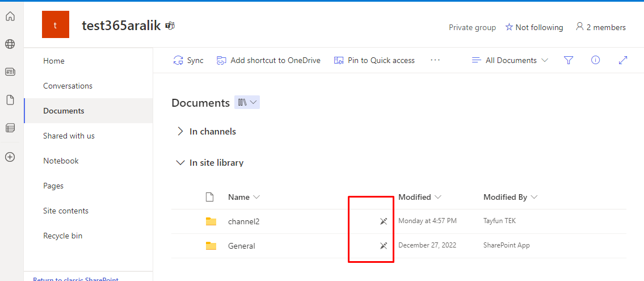644x281 pixels.
Task: Go to Recycle bin in left navigation
Action: coord(62,236)
